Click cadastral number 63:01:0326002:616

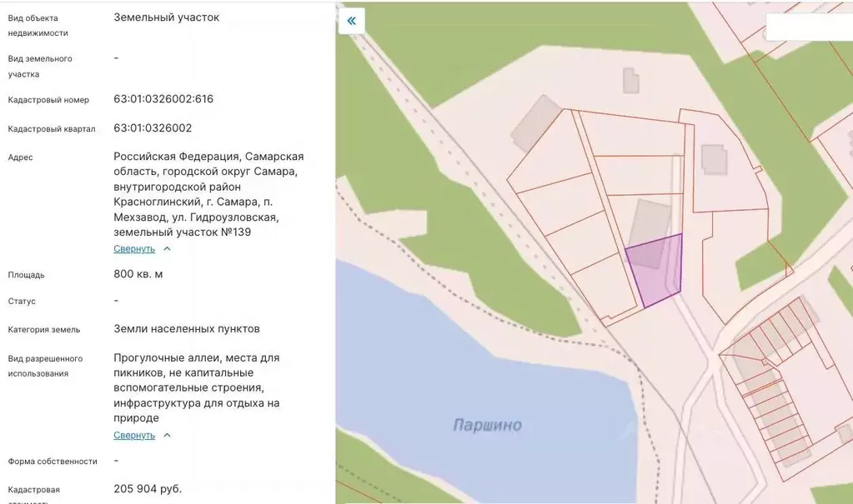tap(165, 98)
